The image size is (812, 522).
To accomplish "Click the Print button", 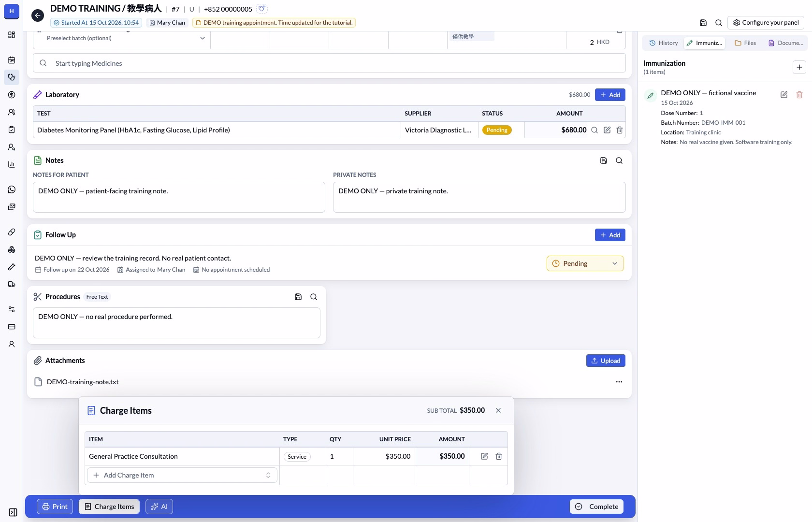I will click(55, 507).
